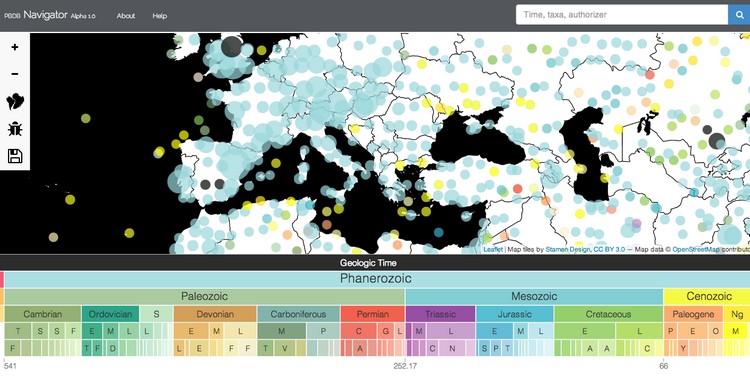Screen dimensions: 750x376
Task: Select the Cretaceous period
Action: coord(608,314)
